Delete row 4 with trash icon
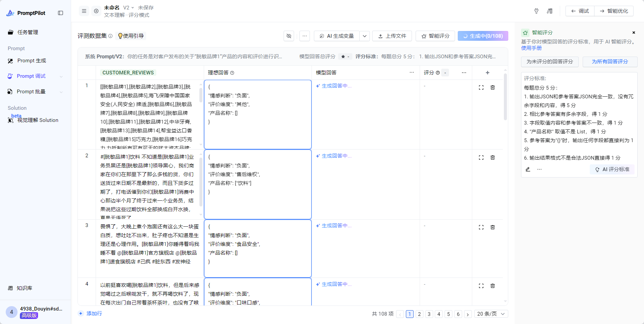The image size is (644, 324). [x=492, y=286]
